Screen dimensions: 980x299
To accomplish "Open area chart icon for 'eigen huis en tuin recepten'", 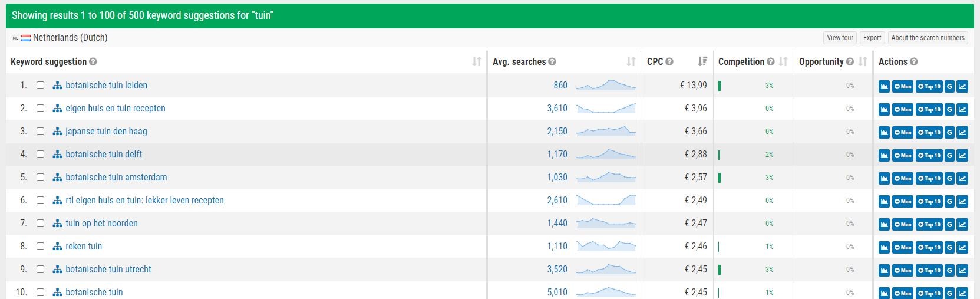I will [884, 109].
